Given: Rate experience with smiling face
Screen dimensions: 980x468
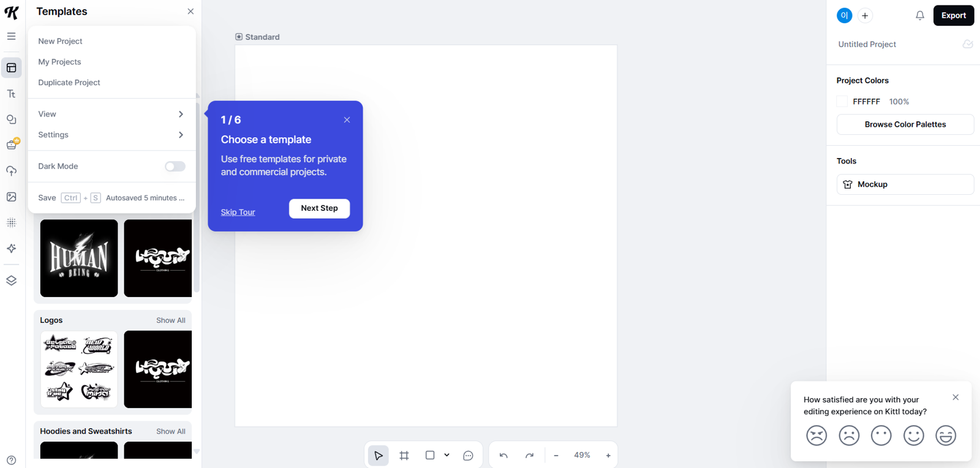Looking at the screenshot, I should 914,436.
